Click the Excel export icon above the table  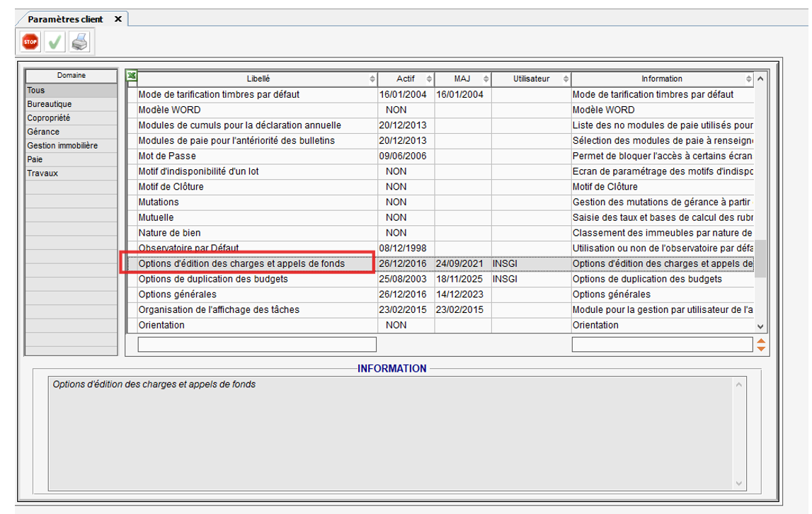(131, 76)
